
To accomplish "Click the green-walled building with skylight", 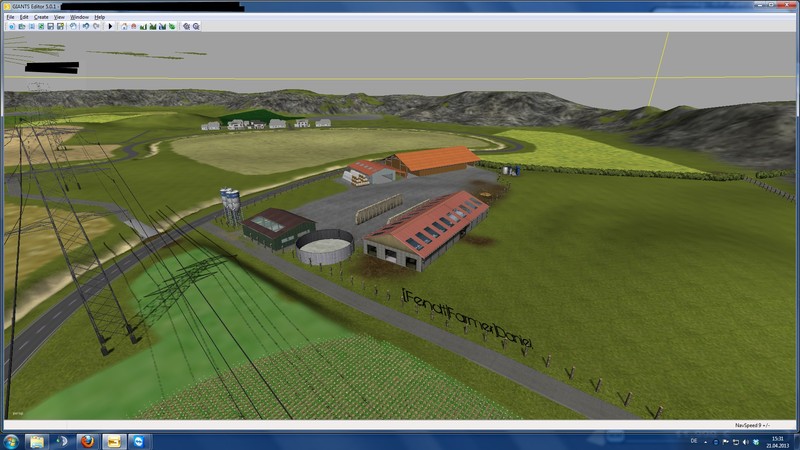I will pyautogui.click(x=278, y=228).
